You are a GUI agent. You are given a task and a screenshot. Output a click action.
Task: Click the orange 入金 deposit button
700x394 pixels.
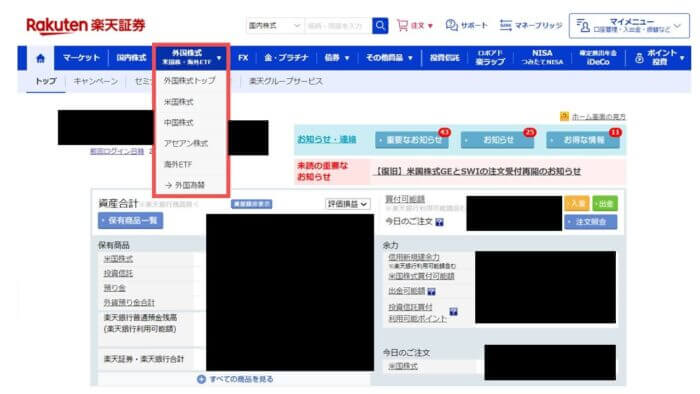(x=577, y=203)
